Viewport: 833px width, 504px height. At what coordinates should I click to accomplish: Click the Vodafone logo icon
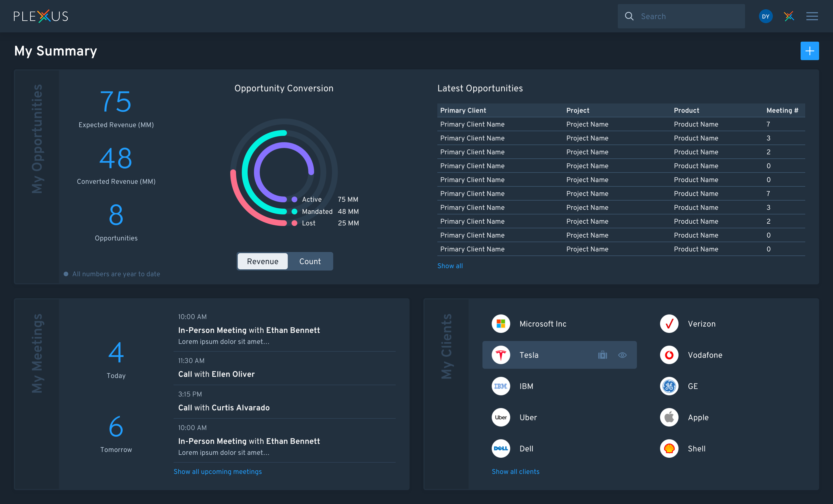click(669, 355)
